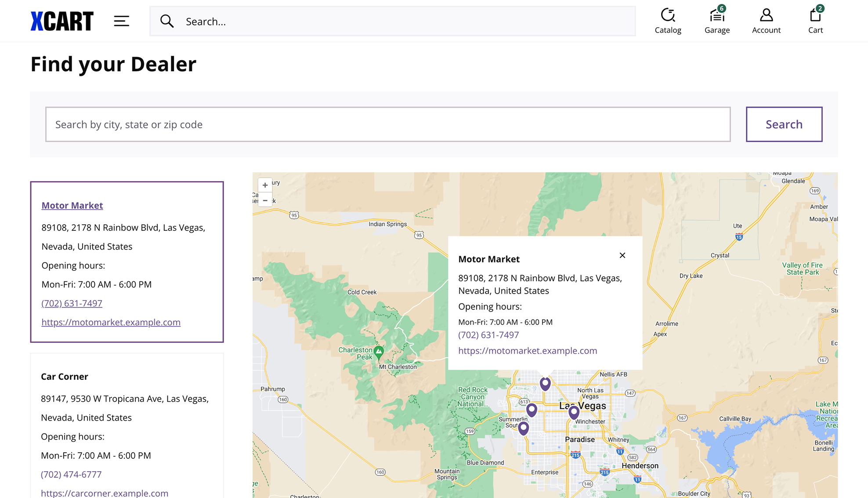Open the Cart icon
The image size is (868, 498).
pos(815,21)
